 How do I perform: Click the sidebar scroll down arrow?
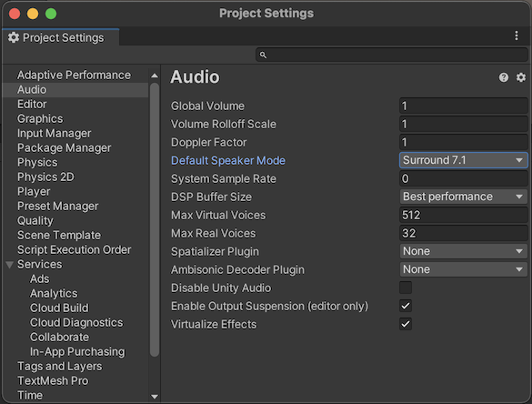(x=155, y=396)
